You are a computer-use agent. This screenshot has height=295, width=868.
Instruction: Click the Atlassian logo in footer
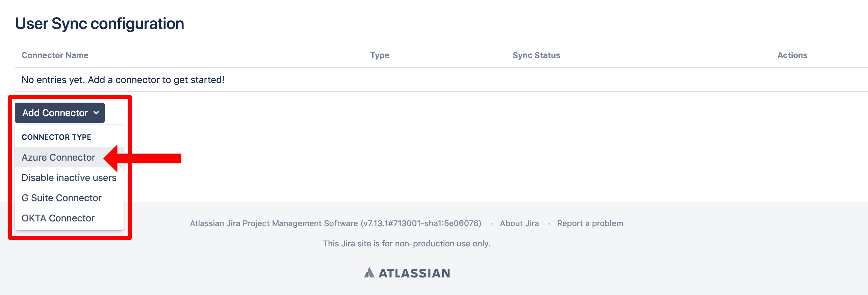[x=407, y=273]
